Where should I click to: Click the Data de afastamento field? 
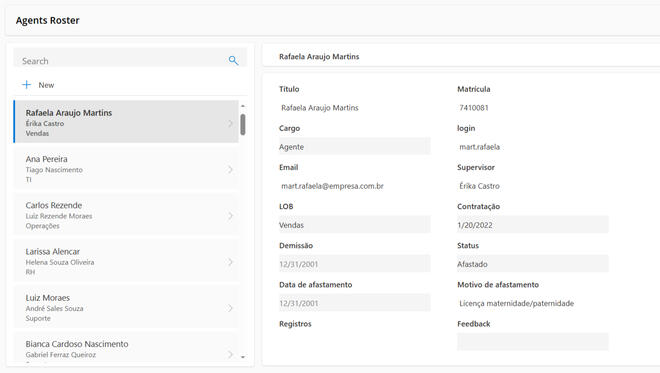click(354, 303)
